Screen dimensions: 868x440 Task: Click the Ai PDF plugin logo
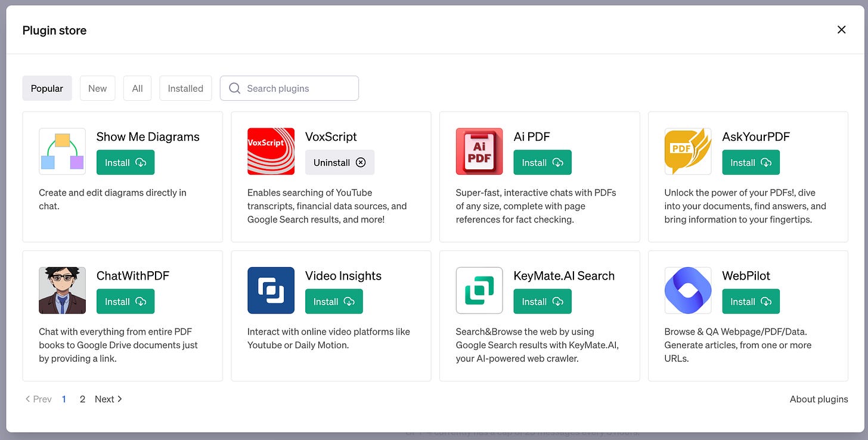tap(479, 151)
